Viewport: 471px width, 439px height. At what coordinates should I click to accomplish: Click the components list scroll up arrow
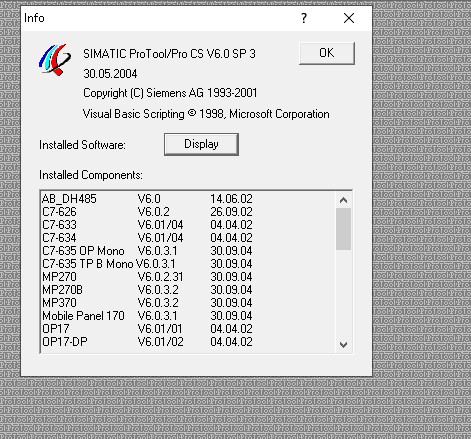pyautogui.click(x=343, y=200)
